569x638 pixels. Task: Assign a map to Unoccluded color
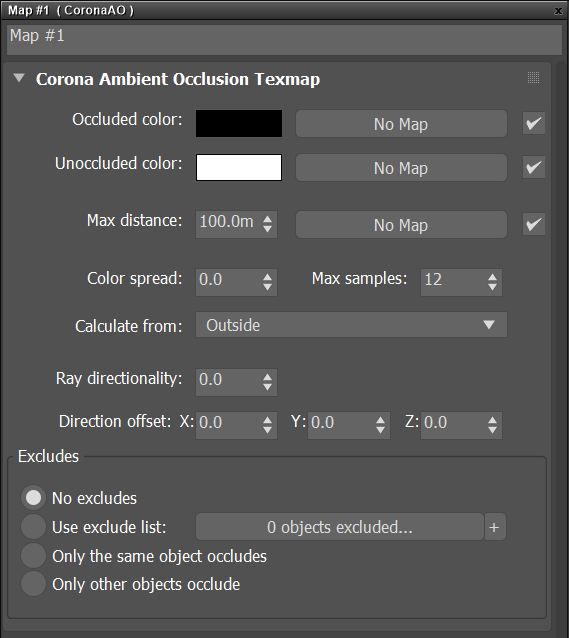point(401,168)
